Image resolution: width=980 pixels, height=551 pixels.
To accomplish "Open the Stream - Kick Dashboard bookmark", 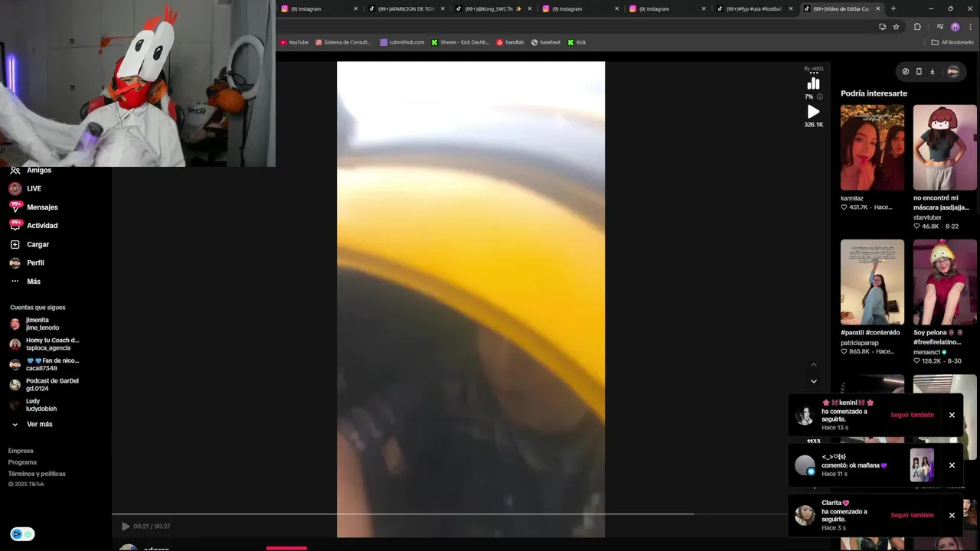I will [459, 42].
